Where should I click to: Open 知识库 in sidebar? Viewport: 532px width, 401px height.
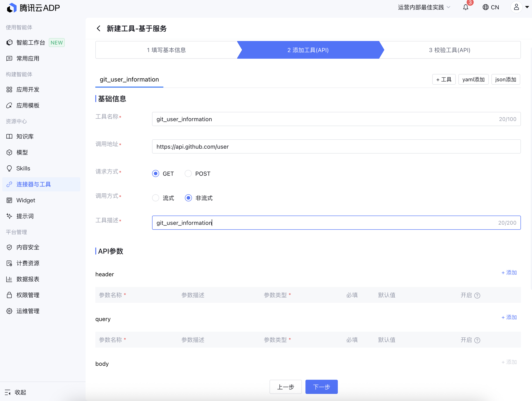[x=25, y=136]
